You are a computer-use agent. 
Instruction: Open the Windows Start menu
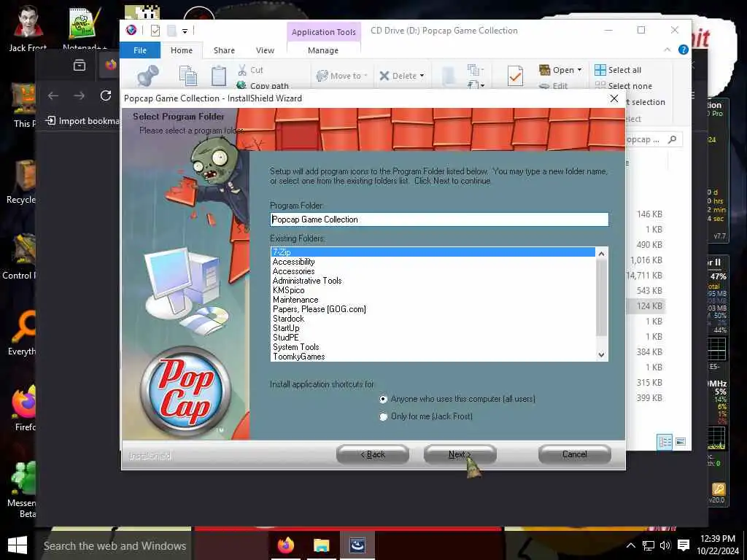click(18, 545)
